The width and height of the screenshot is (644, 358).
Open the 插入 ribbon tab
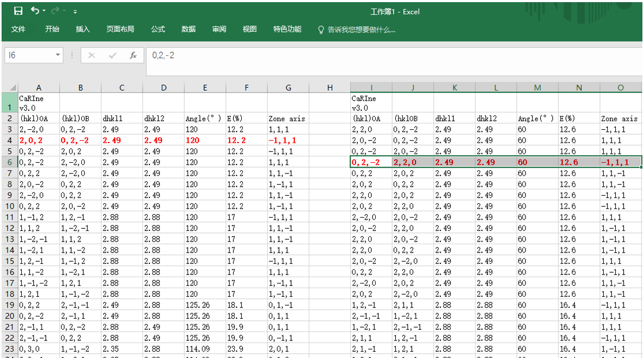click(x=83, y=29)
